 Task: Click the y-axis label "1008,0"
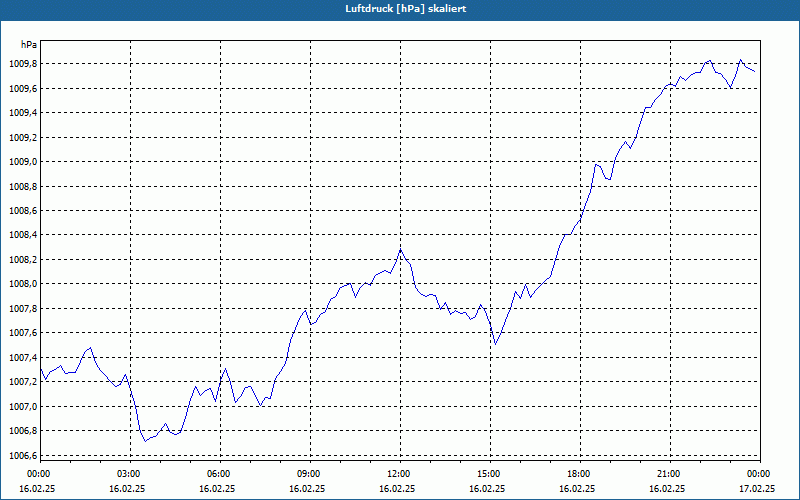23,284
